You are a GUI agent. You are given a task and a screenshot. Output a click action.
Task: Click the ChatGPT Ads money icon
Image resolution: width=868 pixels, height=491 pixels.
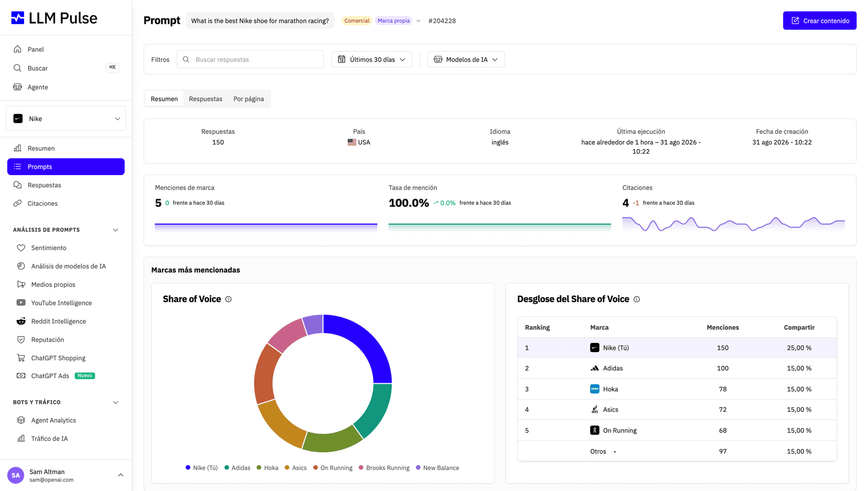(x=21, y=376)
